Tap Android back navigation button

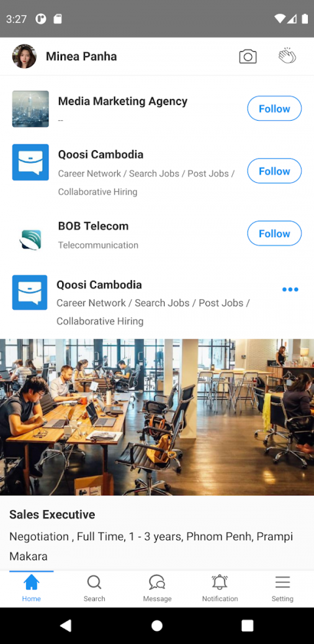point(66,626)
